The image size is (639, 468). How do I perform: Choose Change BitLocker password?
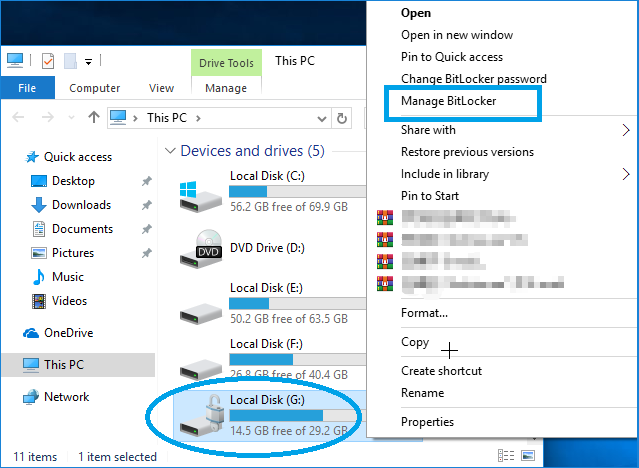click(x=474, y=79)
